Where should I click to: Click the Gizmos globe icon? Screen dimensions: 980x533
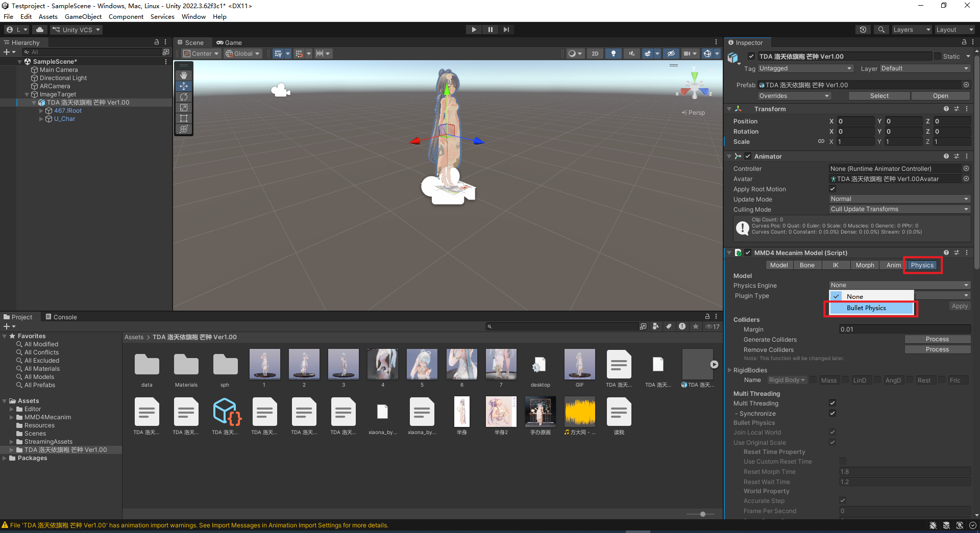[x=707, y=54]
